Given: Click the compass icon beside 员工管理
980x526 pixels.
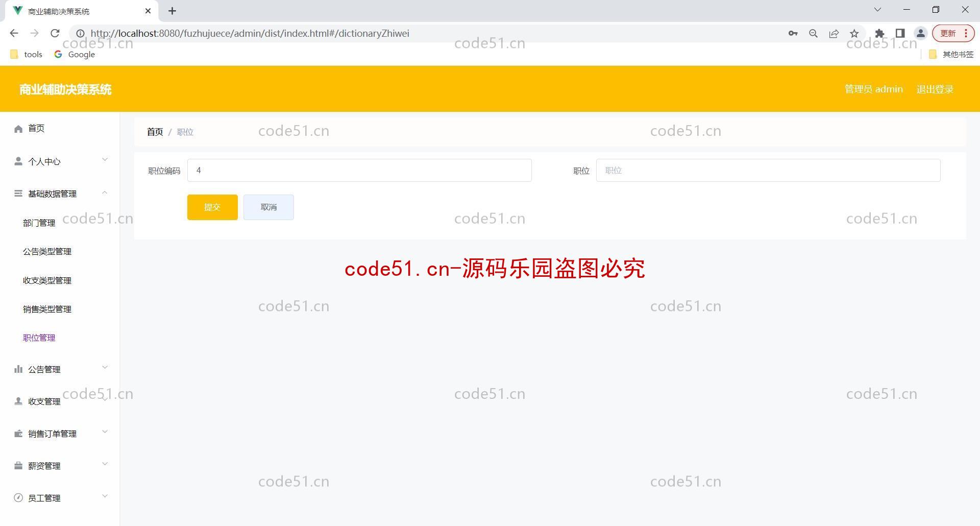Looking at the screenshot, I should tap(18, 498).
